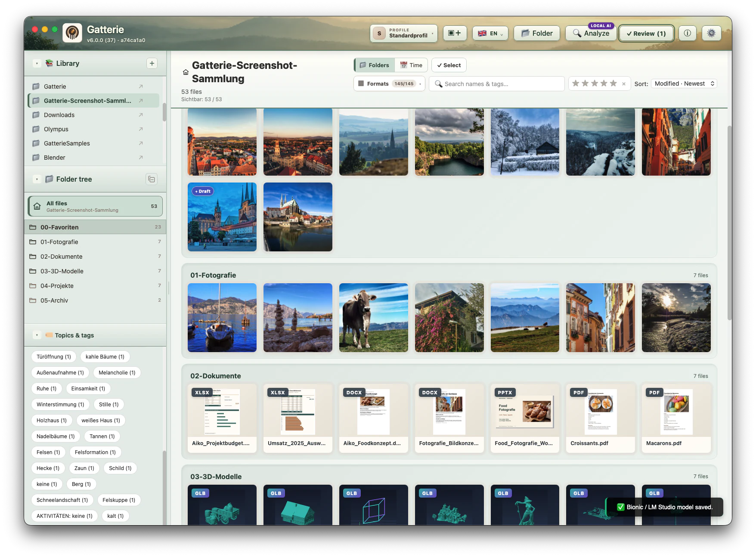Open the EN language dropdown
The width and height of the screenshot is (756, 557).
pos(490,33)
